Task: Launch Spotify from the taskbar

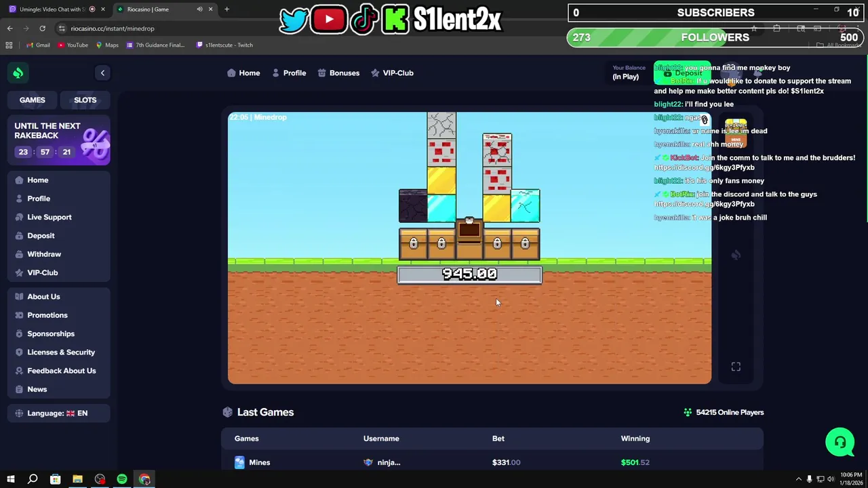Action: [122, 479]
